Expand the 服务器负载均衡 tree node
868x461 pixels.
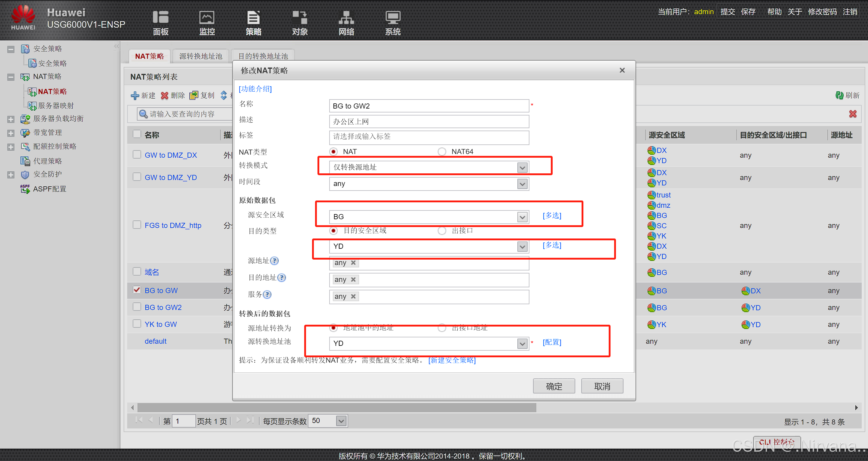point(11,119)
